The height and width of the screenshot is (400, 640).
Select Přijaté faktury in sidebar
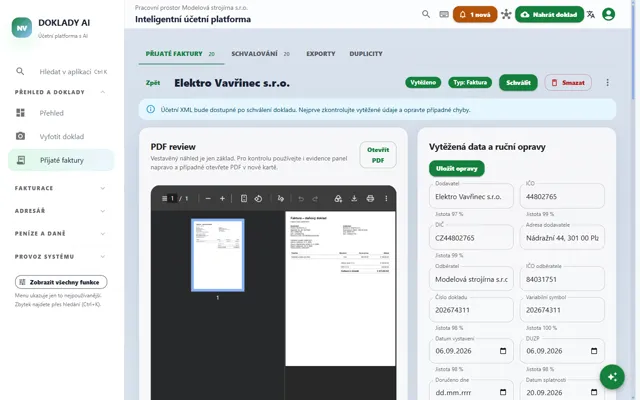coord(61,160)
